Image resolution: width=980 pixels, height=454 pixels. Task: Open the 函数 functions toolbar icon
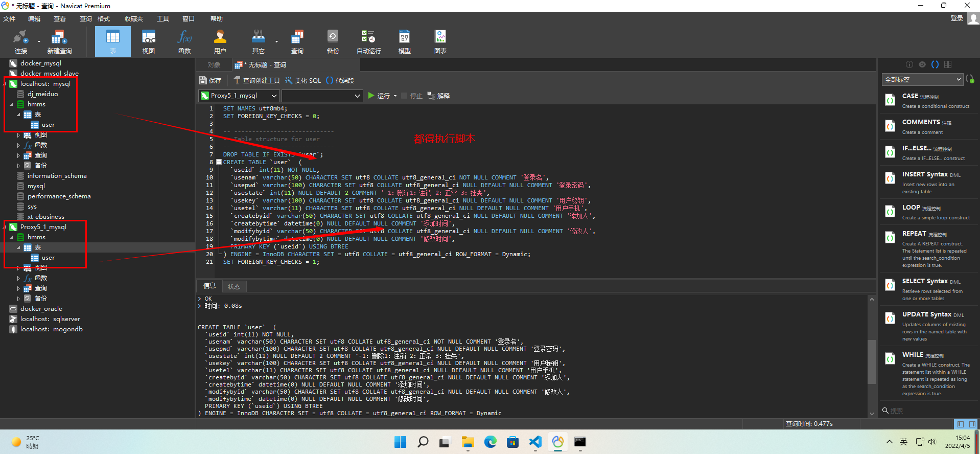tap(184, 41)
